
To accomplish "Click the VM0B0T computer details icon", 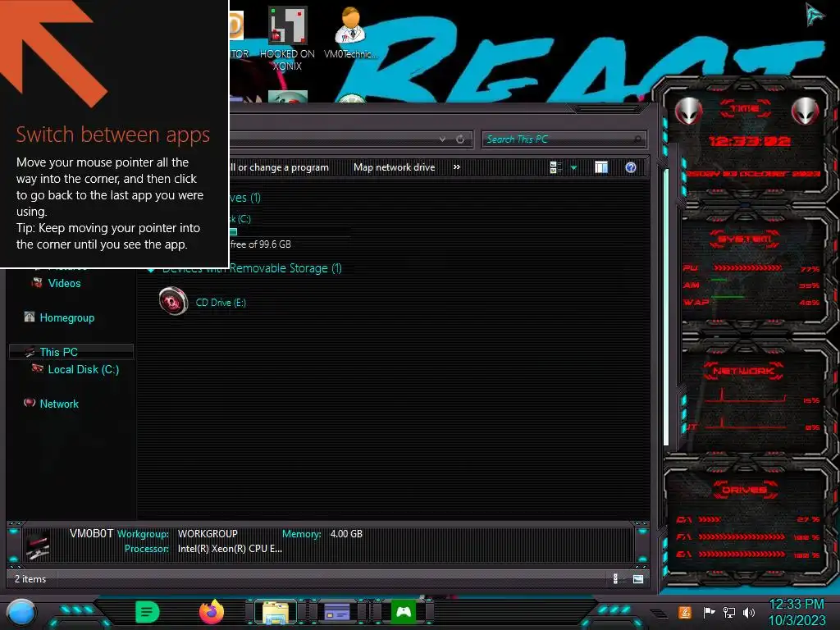I will (x=38, y=545).
